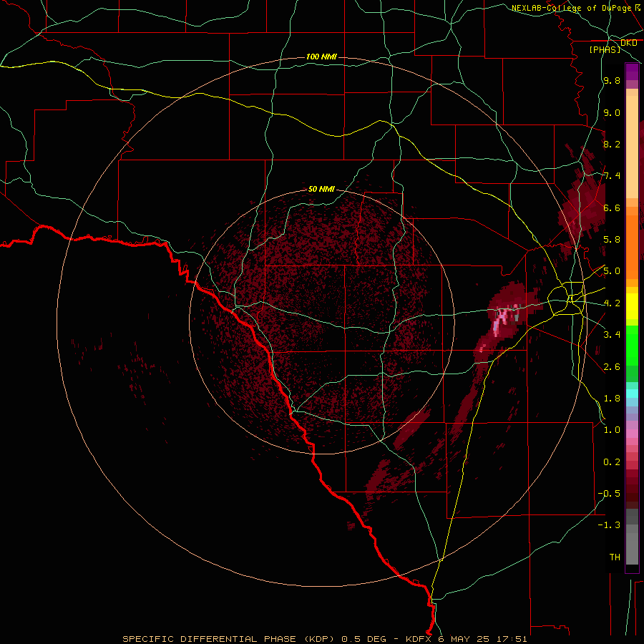Click the 7.4 scale label

coord(612,176)
